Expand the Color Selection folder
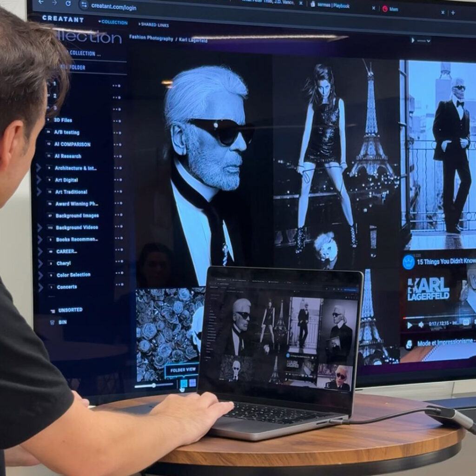The height and width of the screenshot is (476, 476). (x=40, y=275)
